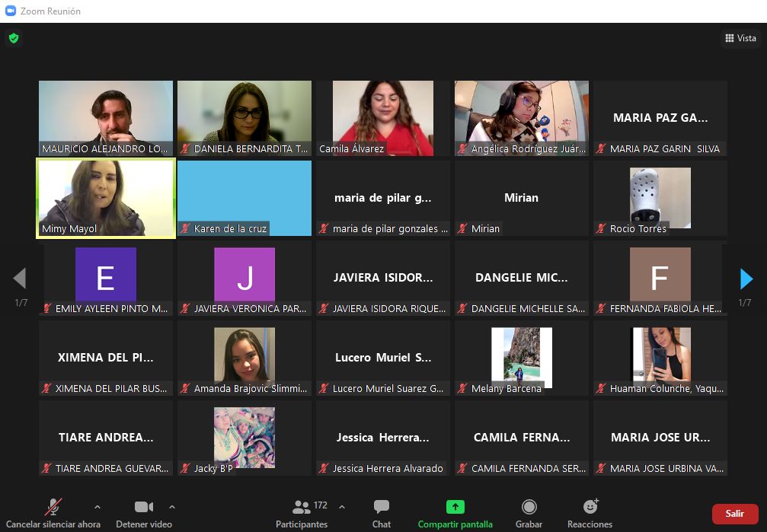
Task: Go to previous page of participants
Action: [20, 279]
